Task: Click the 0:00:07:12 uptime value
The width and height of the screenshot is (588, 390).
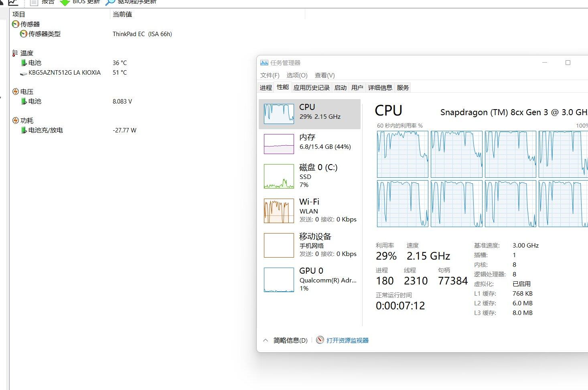Action: pyautogui.click(x=400, y=306)
